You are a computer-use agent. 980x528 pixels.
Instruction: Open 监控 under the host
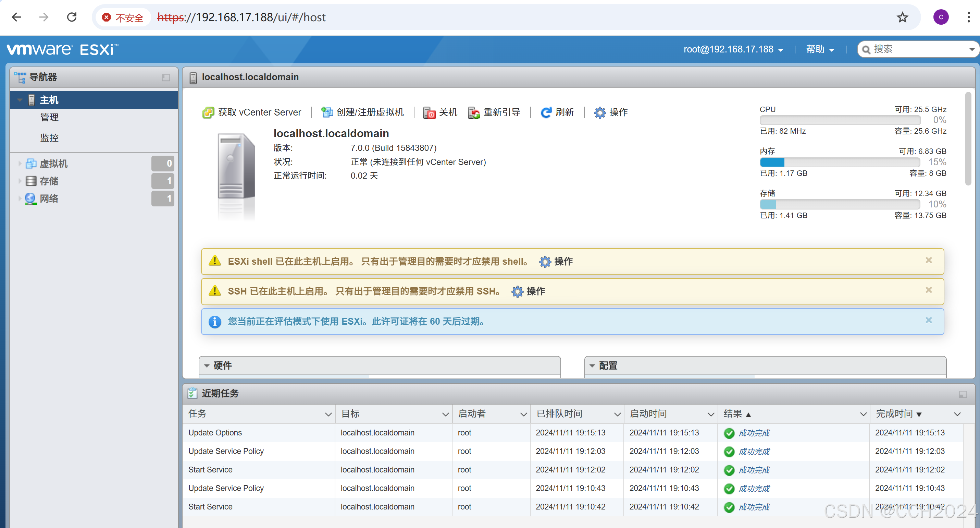point(49,137)
